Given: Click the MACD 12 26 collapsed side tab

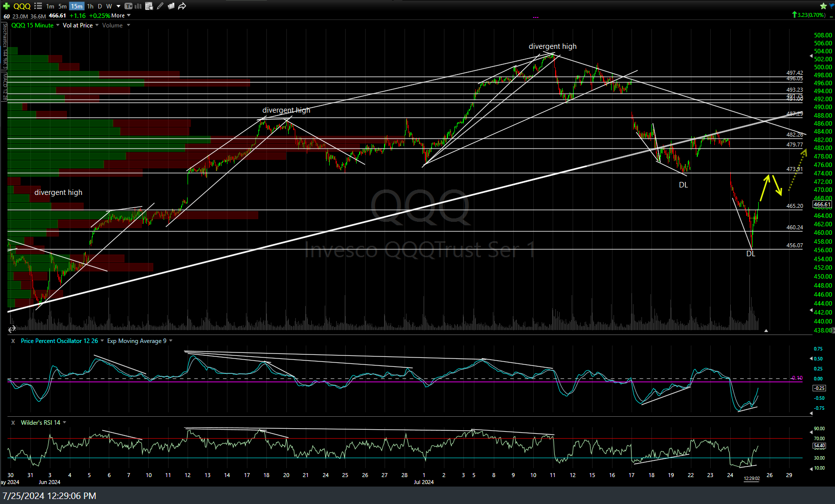Looking at the screenshot, I should point(4,86).
